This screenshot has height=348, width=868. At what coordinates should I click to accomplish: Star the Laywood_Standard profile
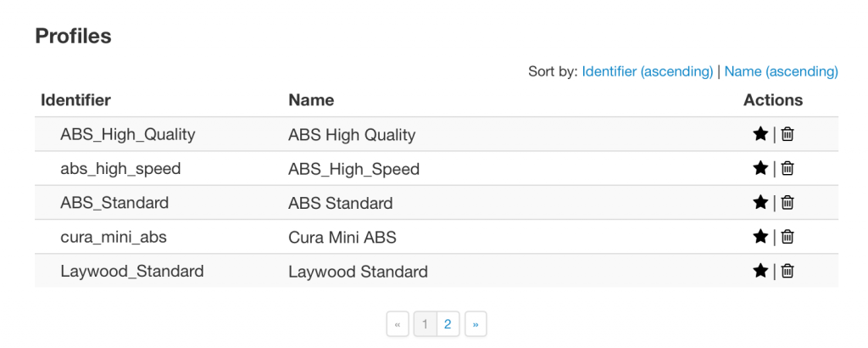point(760,271)
